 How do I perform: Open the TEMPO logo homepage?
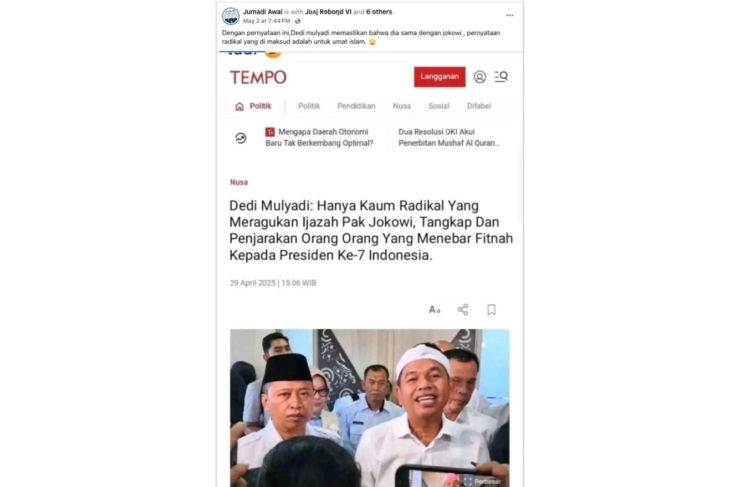tap(258, 77)
